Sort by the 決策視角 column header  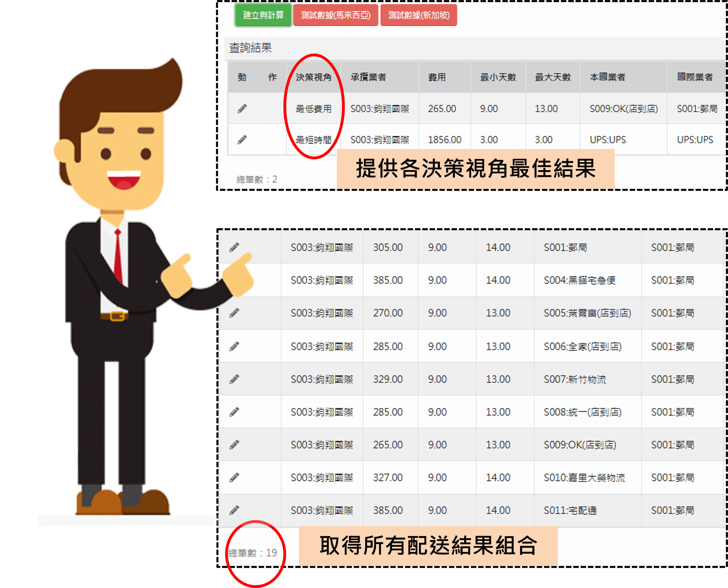(x=313, y=77)
